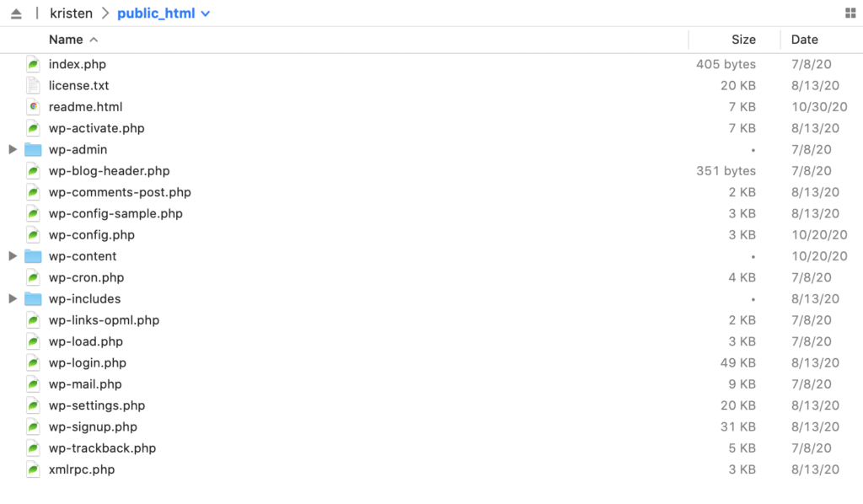Viewport: 863px width, 504px height.
Task: Click the 49 KB size of wp-login.php
Action: [738, 363]
